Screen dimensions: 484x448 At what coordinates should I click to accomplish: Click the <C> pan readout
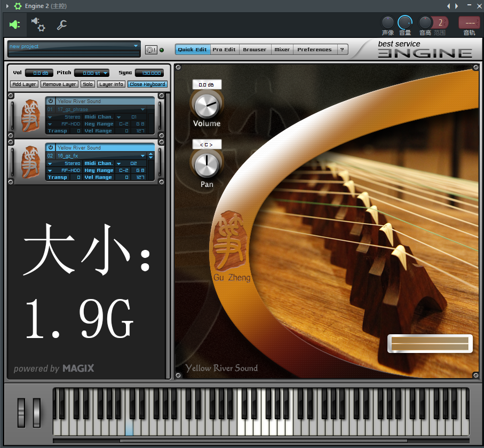click(x=207, y=145)
